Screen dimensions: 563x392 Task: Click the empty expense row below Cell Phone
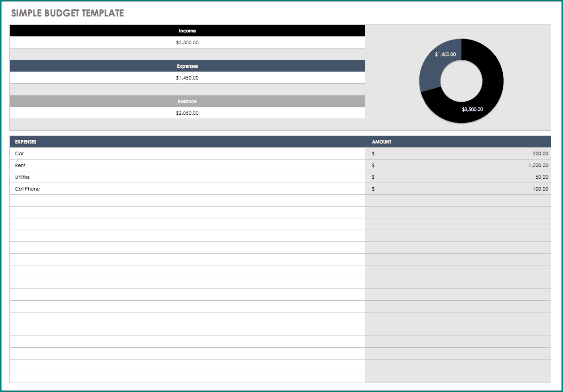[187, 200]
